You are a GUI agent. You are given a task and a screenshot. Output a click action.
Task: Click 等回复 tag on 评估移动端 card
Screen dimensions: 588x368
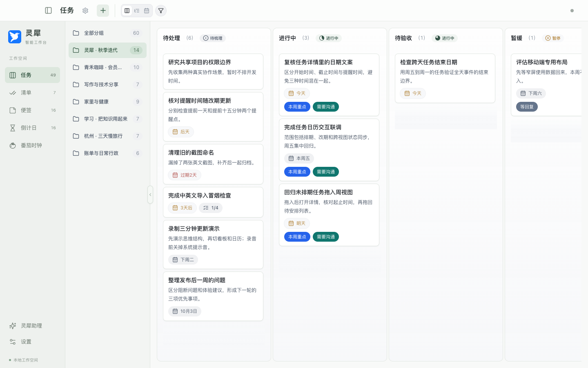527,107
